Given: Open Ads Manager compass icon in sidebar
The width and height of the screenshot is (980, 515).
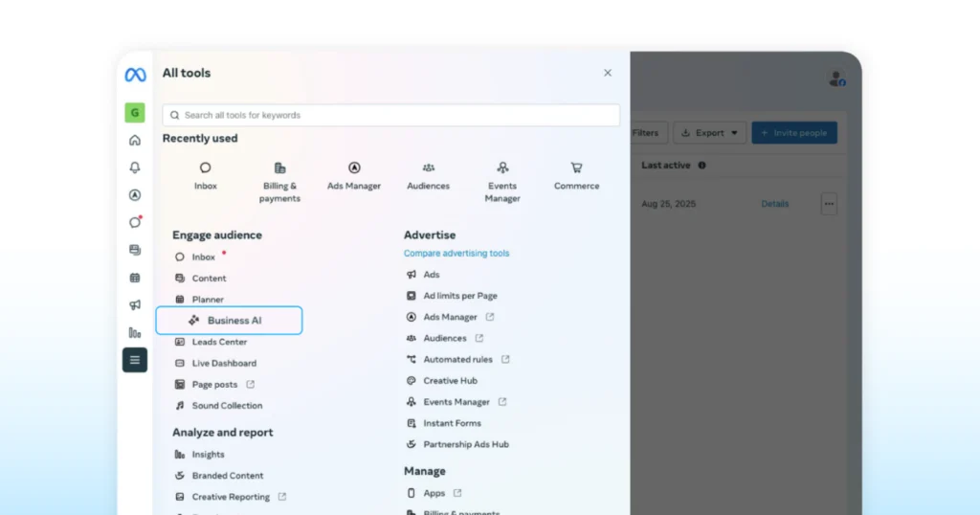Looking at the screenshot, I should (x=134, y=195).
